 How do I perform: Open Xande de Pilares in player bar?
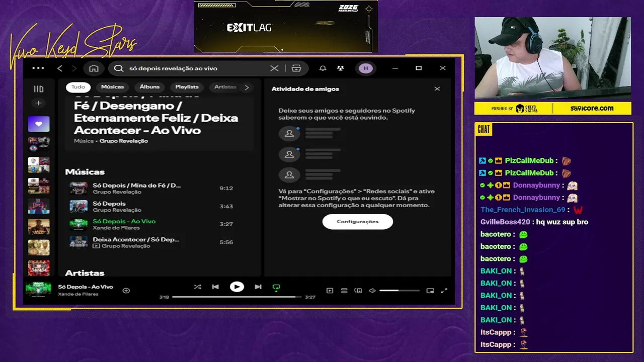click(78, 294)
